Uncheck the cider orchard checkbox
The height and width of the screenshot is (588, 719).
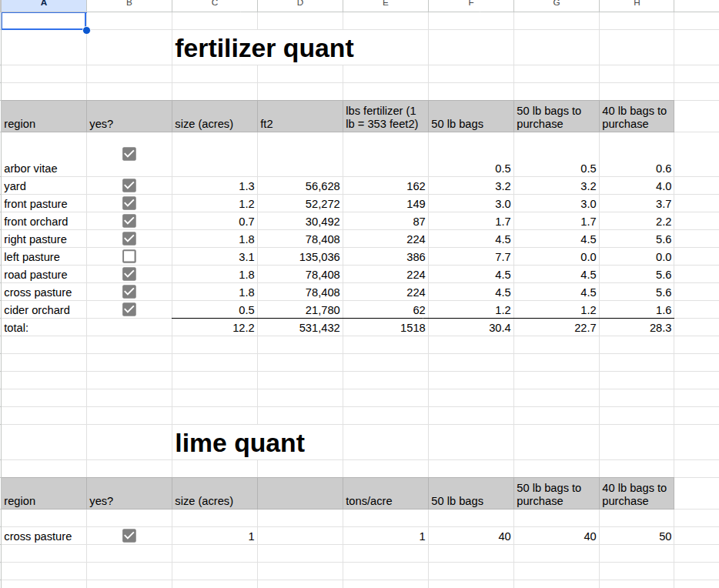pyautogui.click(x=129, y=309)
